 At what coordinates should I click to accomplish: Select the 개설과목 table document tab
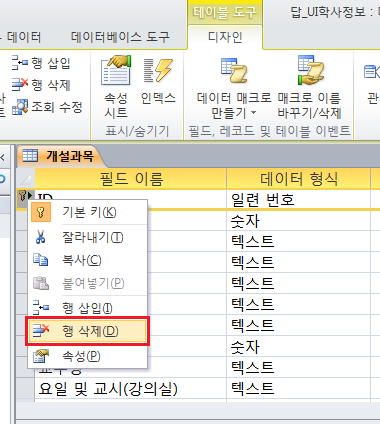point(61,156)
